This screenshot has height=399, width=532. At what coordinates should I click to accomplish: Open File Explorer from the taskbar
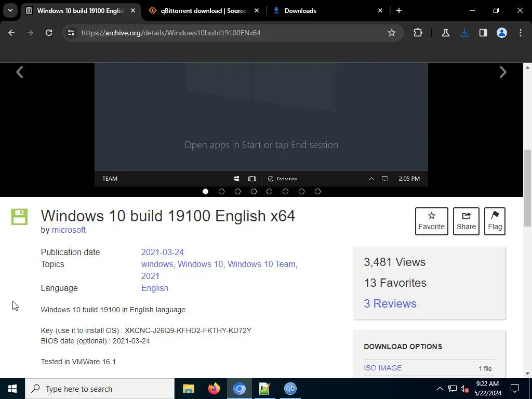pos(188,389)
